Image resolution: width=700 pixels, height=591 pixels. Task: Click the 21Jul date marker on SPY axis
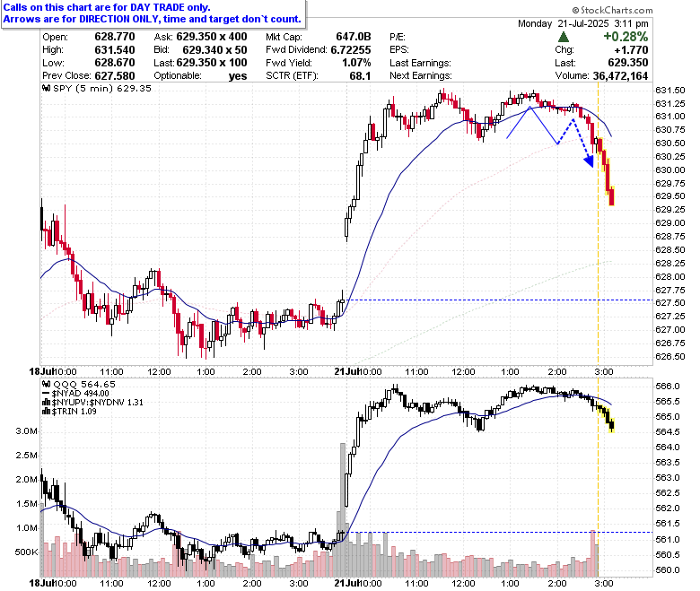click(347, 371)
